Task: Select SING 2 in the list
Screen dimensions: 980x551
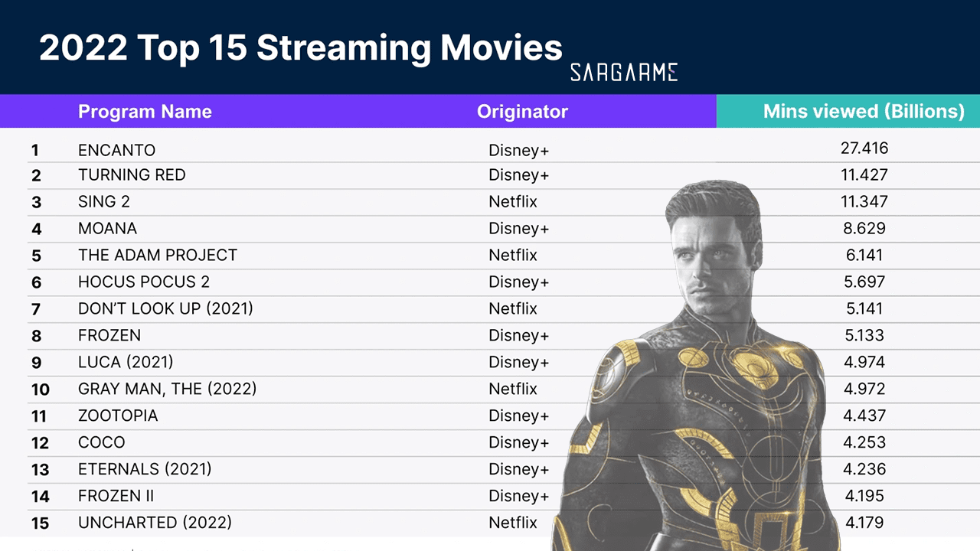Action: (x=103, y=202)
